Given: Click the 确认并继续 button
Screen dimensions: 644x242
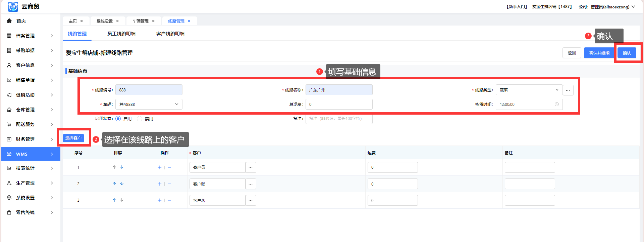Looking at the screenshot, I should (599, 53).
